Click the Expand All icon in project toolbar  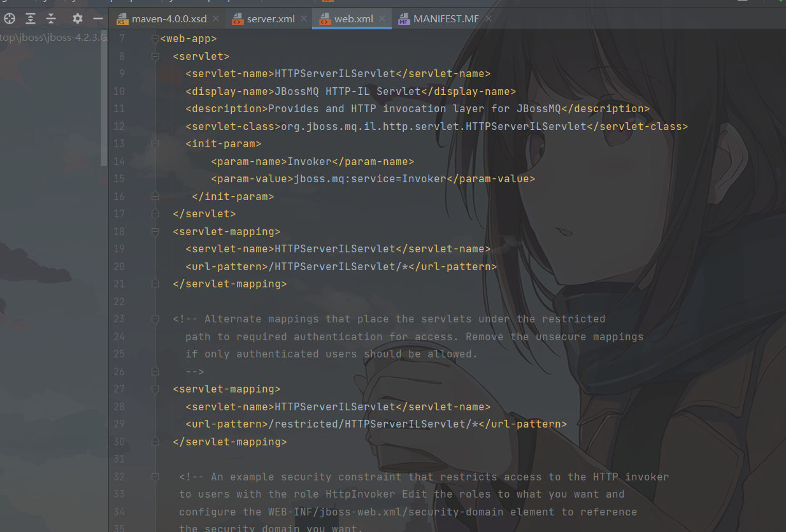[x=30, y=18]
